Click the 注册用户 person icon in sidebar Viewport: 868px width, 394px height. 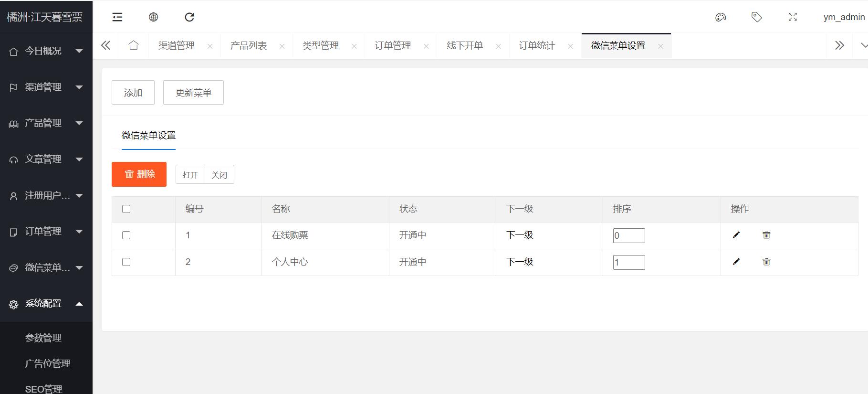[x=14, y=196]
